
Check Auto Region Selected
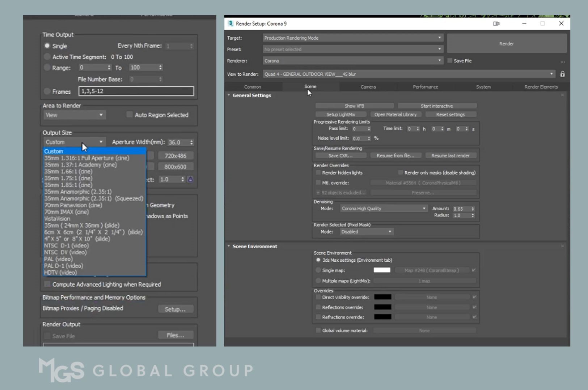pyautogui.click(x=129, y=115)
